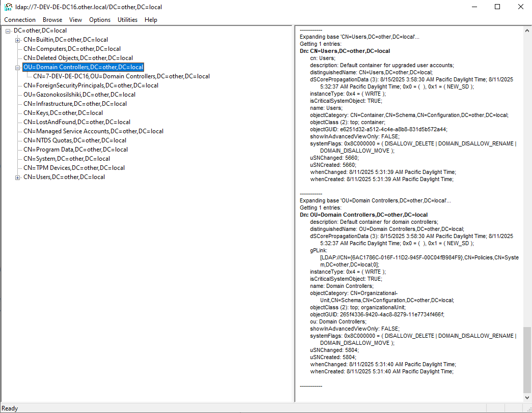The image size is (532, 413).
Task: Close the LDP window
Action: 520,7
